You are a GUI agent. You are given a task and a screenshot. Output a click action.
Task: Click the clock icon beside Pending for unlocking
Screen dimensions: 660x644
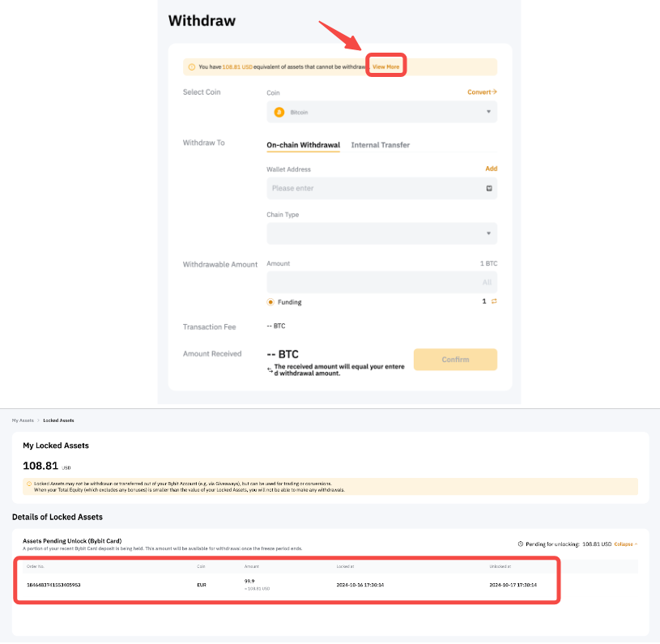point(520,544)
